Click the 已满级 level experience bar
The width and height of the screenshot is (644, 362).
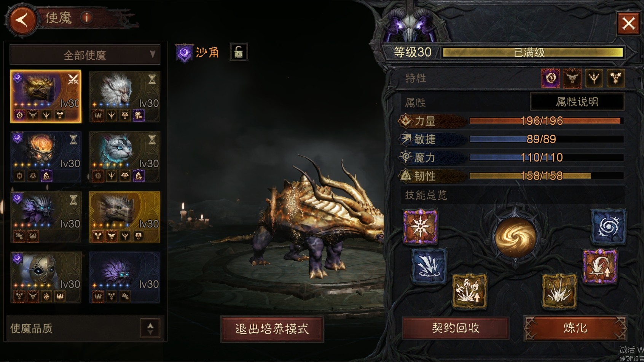pos(532,52)
